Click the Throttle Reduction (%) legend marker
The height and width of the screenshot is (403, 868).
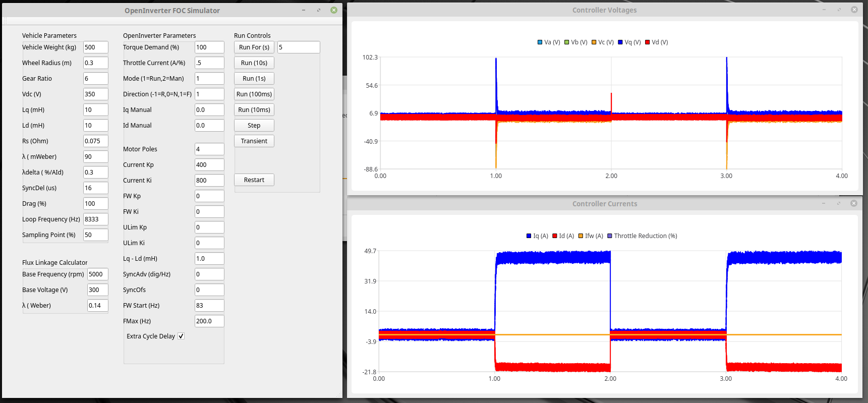tap(610, 236)
